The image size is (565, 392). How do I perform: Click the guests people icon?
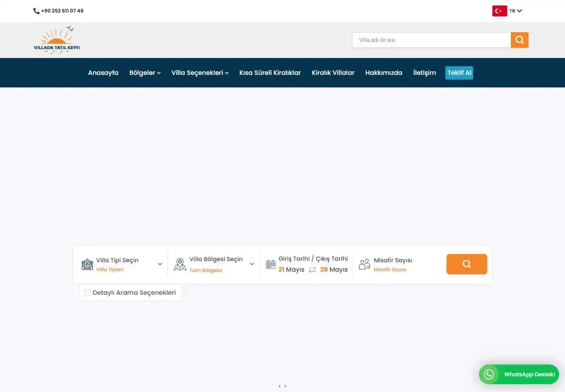[365, 264]
